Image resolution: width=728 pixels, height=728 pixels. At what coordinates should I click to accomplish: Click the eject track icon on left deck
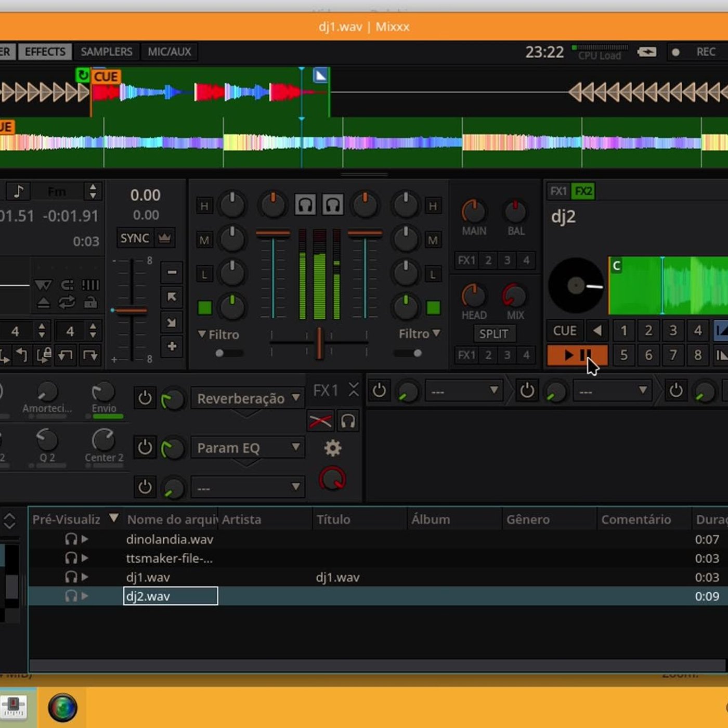[44, 303]
